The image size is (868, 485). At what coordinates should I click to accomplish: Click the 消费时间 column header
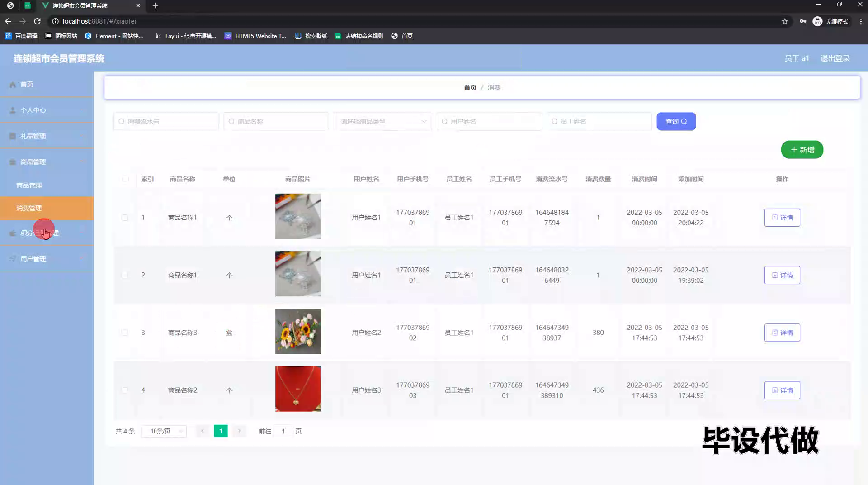pos(644,179)
